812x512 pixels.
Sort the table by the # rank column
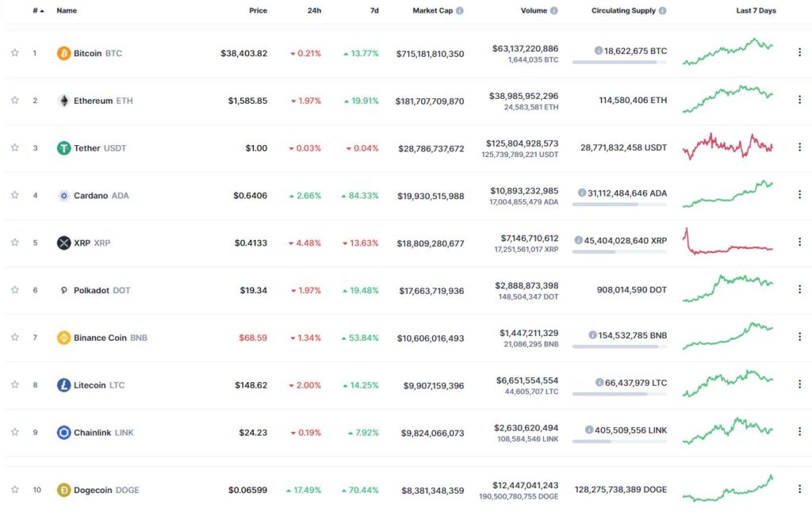tap(38, 10)
